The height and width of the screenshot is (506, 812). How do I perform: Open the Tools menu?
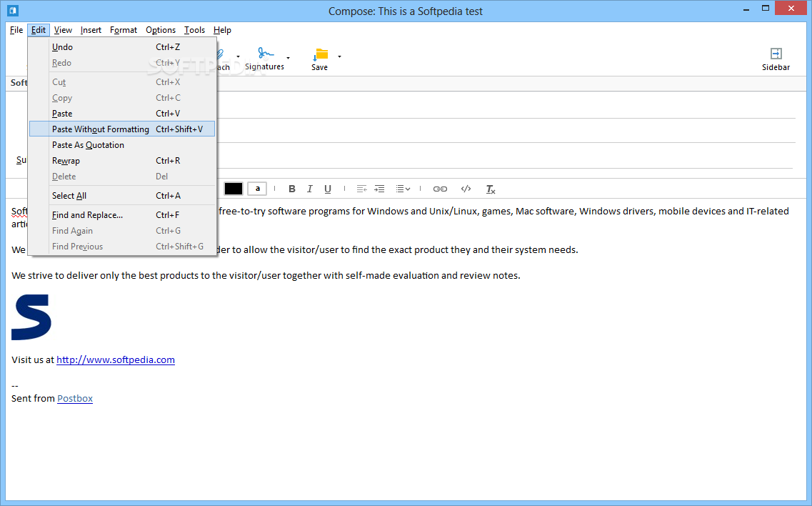pos(194,30)
